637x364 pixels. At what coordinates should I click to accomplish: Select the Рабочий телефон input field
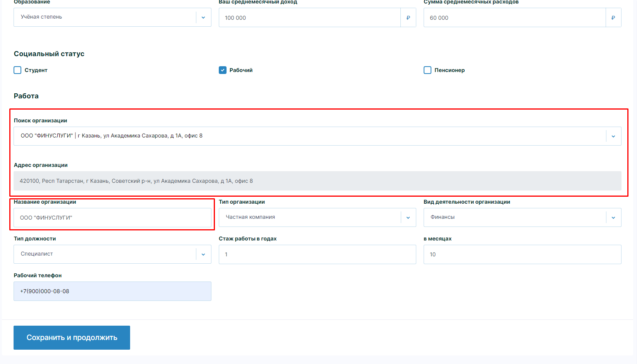click(x=112, y=291)
